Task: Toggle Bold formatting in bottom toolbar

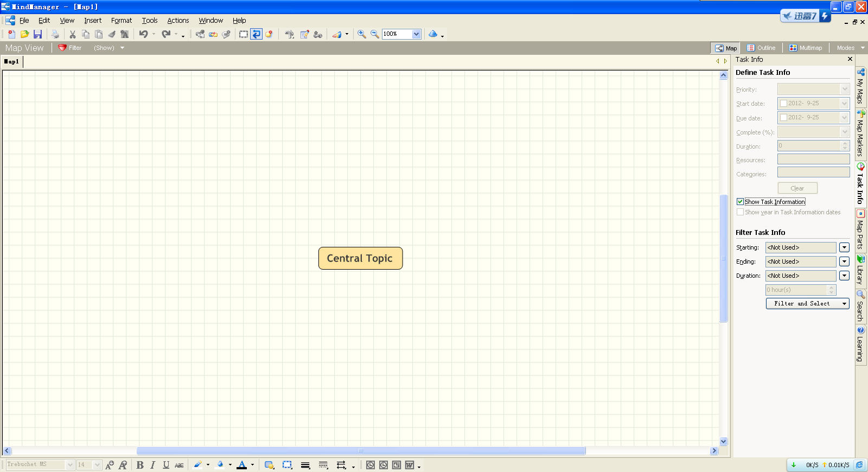Action: point(140,465)
